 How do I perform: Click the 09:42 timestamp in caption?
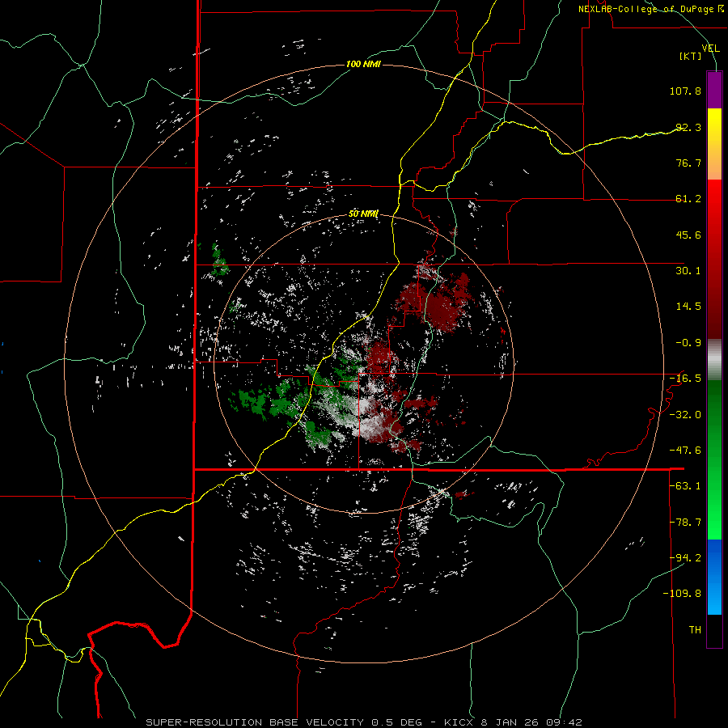[564, 722]
